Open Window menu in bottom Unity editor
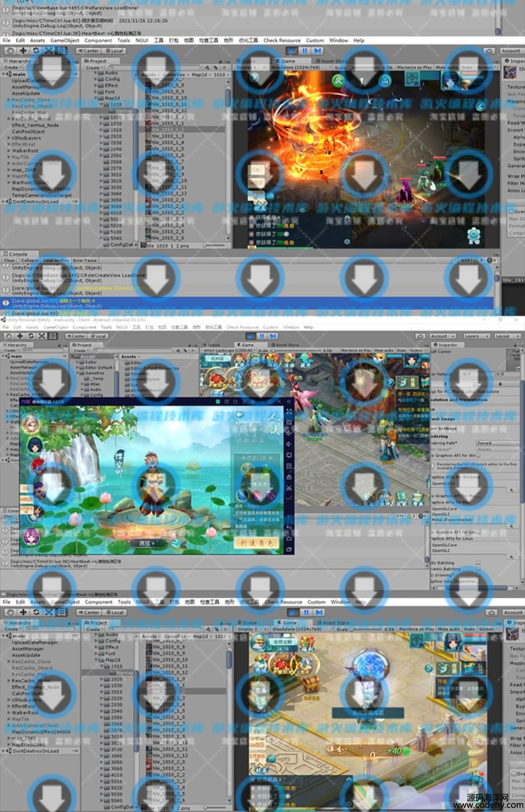 [340, 602]
